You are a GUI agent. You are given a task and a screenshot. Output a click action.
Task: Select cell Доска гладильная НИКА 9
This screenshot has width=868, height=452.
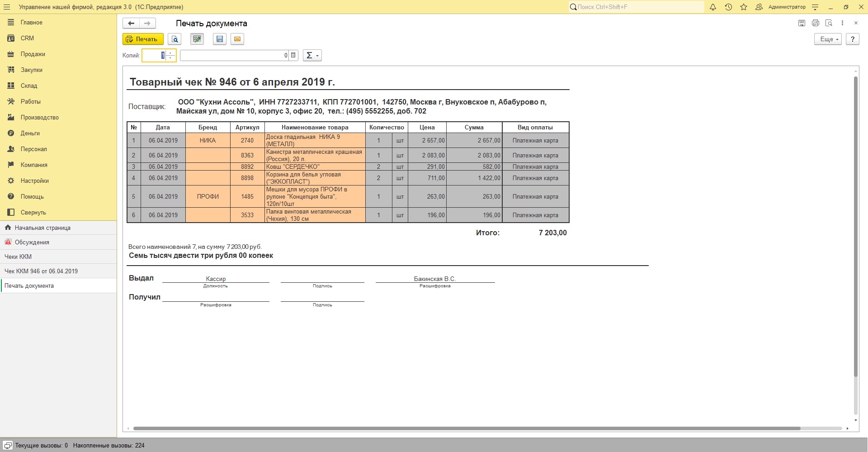[x=315, y=140]
